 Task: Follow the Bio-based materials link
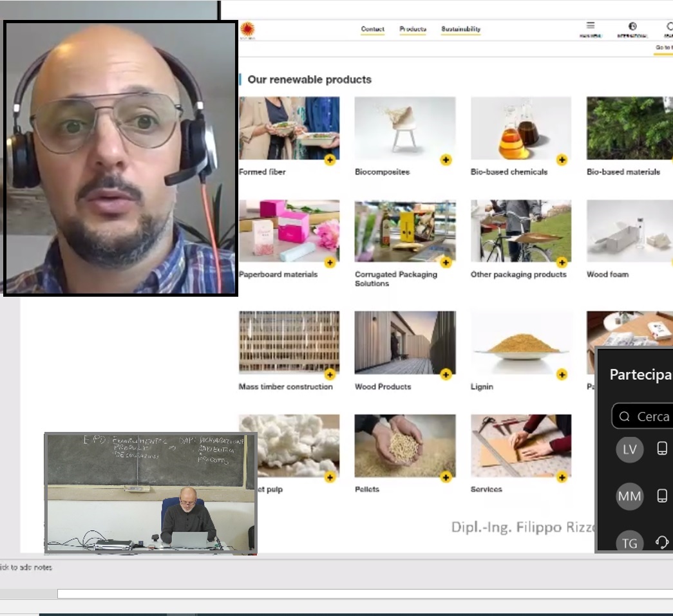[623, 172]
